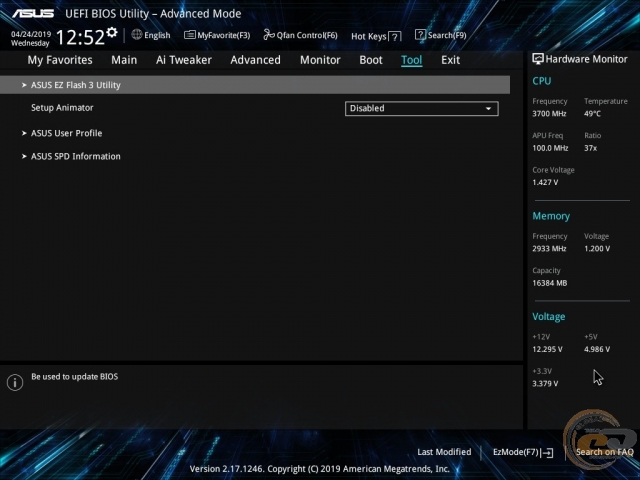Open the Setup Animator dropdown
The height and width of the screenshot is (480, 640).
click(422, 109)
